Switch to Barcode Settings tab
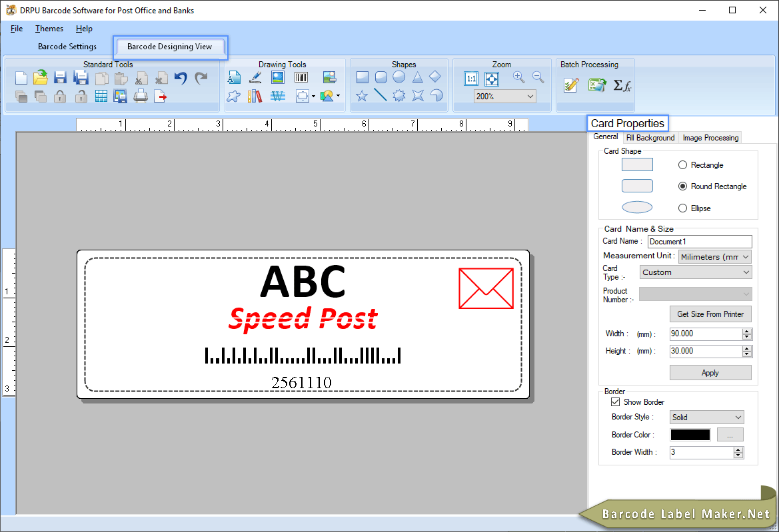This screenshot has width=779, height=532. [x=67, y=47]
